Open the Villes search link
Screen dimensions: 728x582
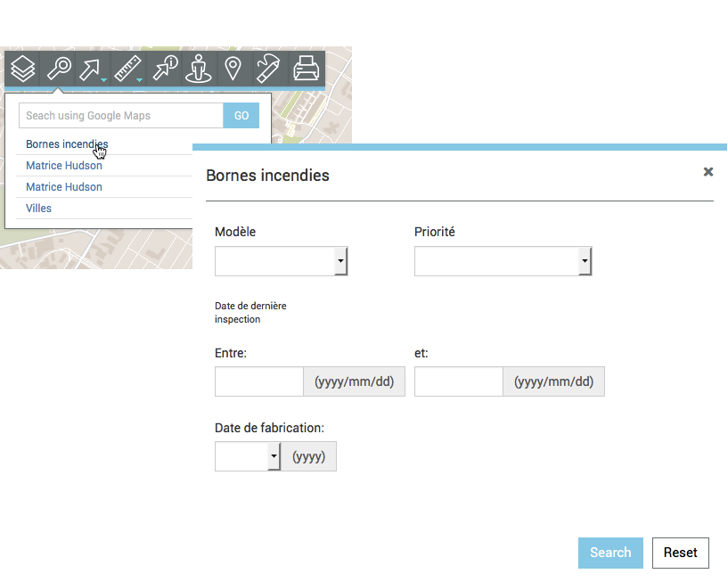(x=38, y=208)
